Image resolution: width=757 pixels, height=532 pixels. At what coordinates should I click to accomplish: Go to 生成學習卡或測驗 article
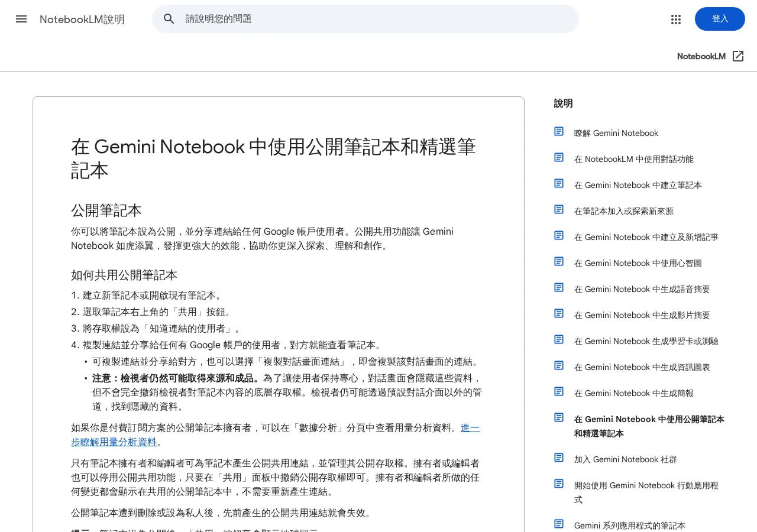pos(646,341)
